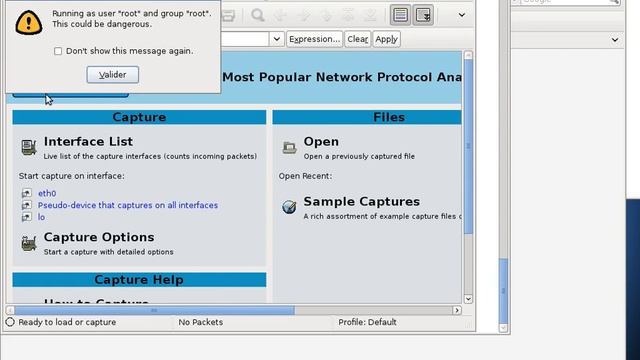Click scroll up arrow of welcome page

point(468,55)
